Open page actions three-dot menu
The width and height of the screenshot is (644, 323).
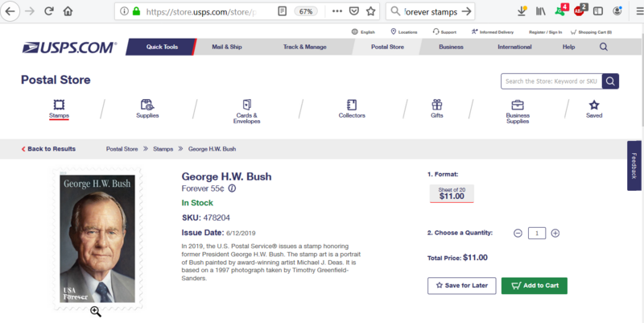pyautogui.click(x=337, y=11)
